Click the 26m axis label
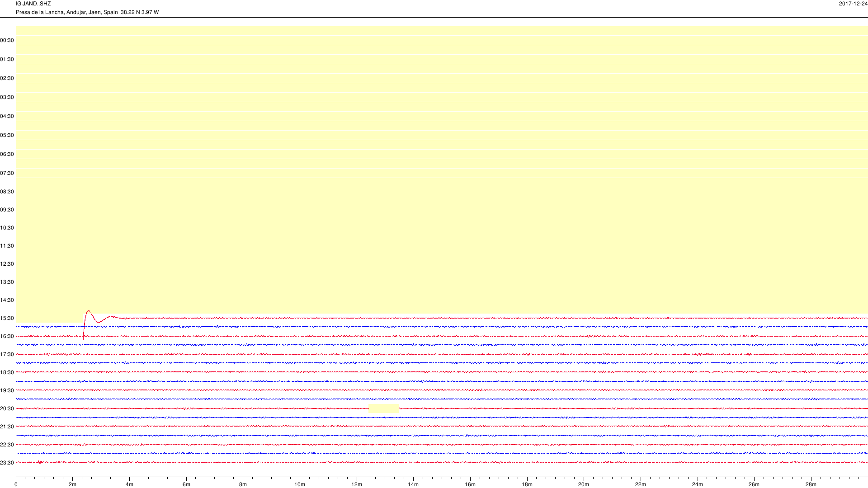 (x=754, y=484)
